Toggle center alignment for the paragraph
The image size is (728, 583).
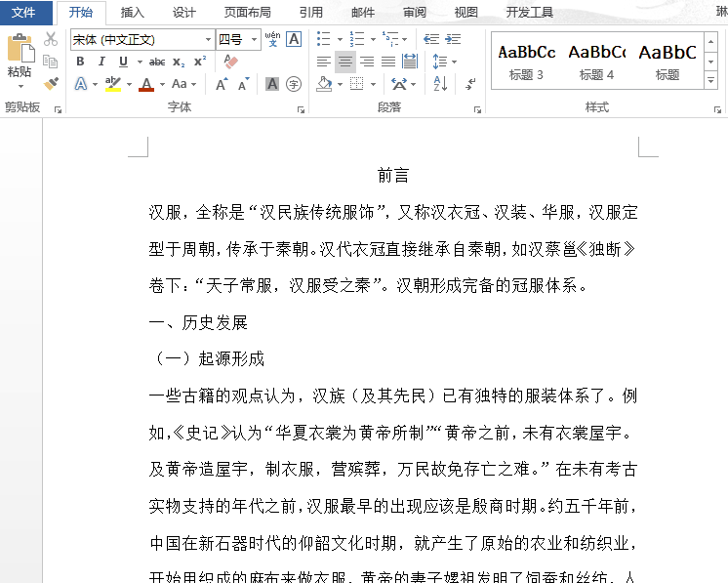click(x=344, y=62)
